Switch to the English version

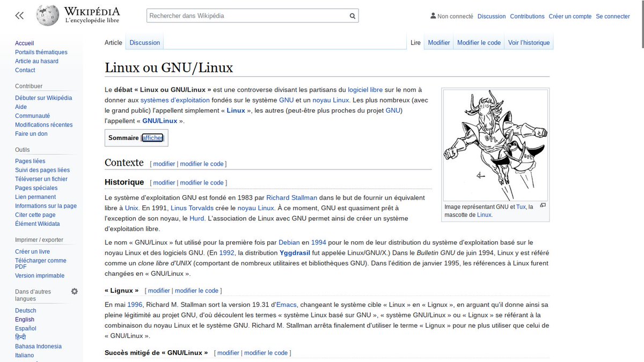[24, 319]
